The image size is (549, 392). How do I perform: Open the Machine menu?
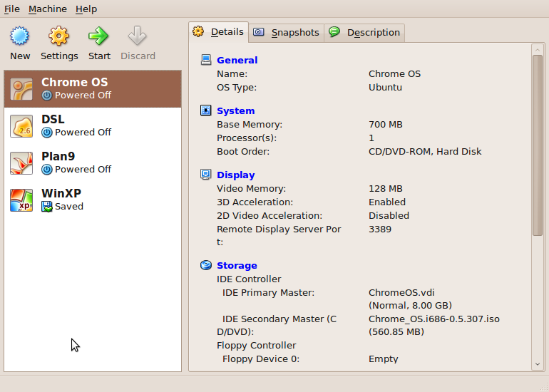tap(48, 9)
